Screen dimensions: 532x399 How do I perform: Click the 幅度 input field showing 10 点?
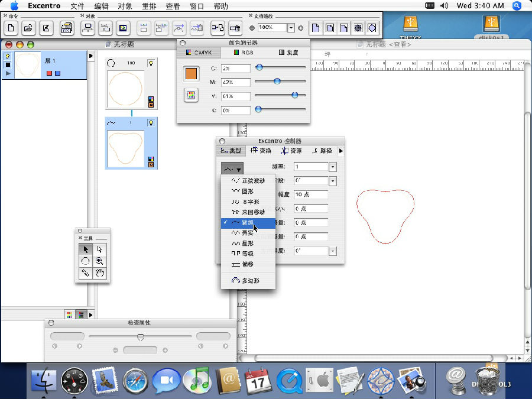click(310, 194)
